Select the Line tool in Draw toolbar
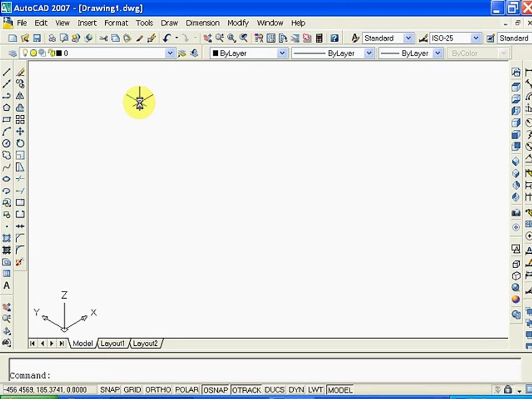This screenshot has width=532, height=399. [x=7, y=72]
